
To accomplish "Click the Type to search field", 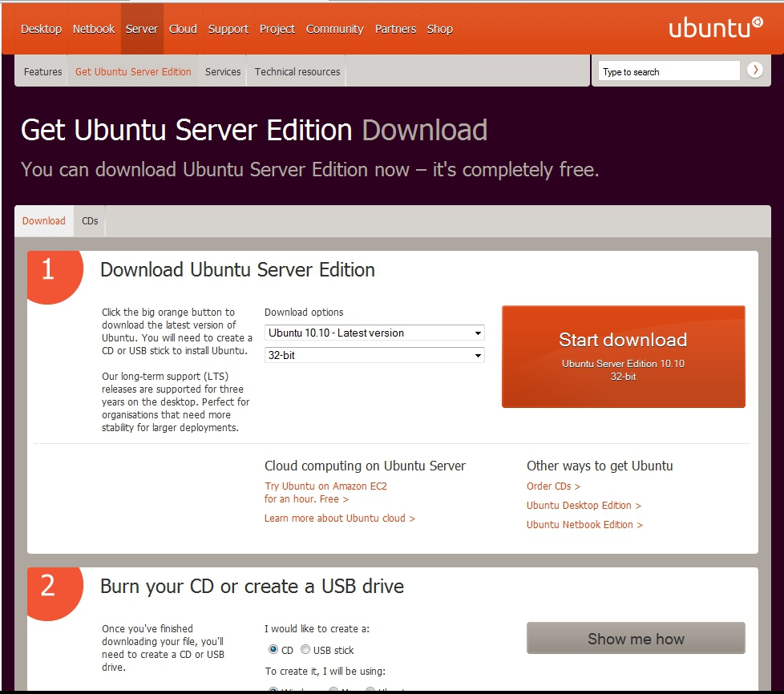I will 669,71.
